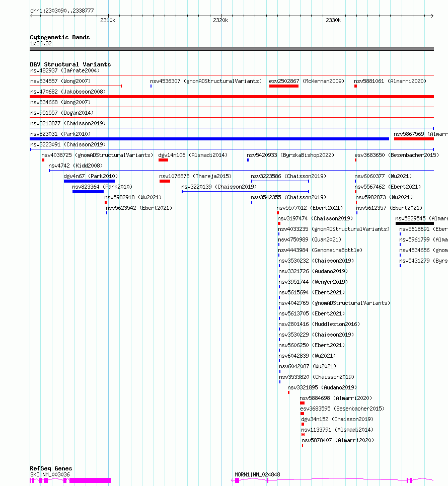448x486 pixels.
Task: Click nsv3951744 (Wenger2019) label
Action: [x=313, y=281]
